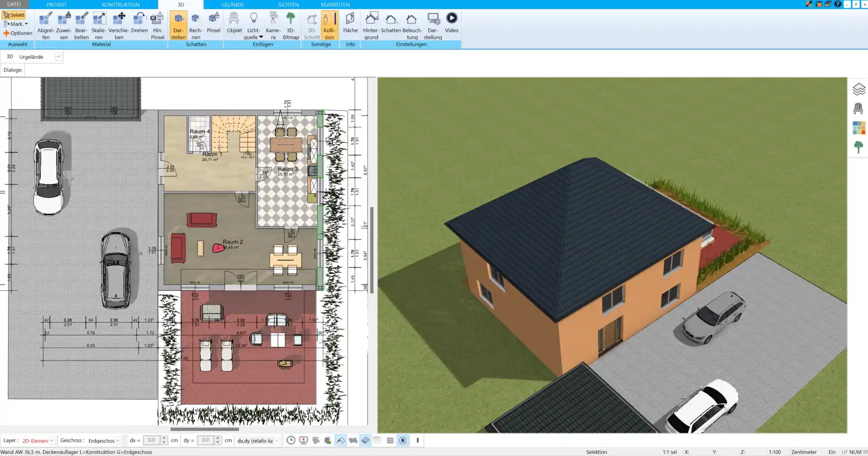Toggle Kollision mode
This screenshot has height=456, width=868.
pos(330,26)
